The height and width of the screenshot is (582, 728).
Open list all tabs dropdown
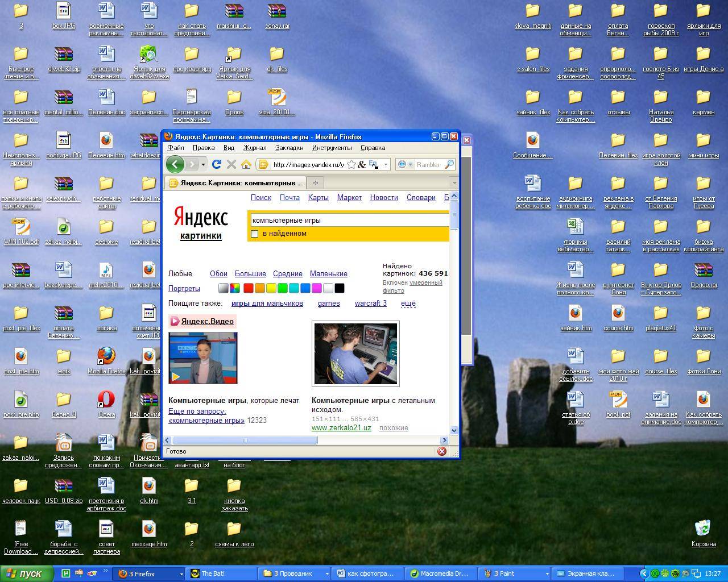pyautogui.click(x=453, y=182)
